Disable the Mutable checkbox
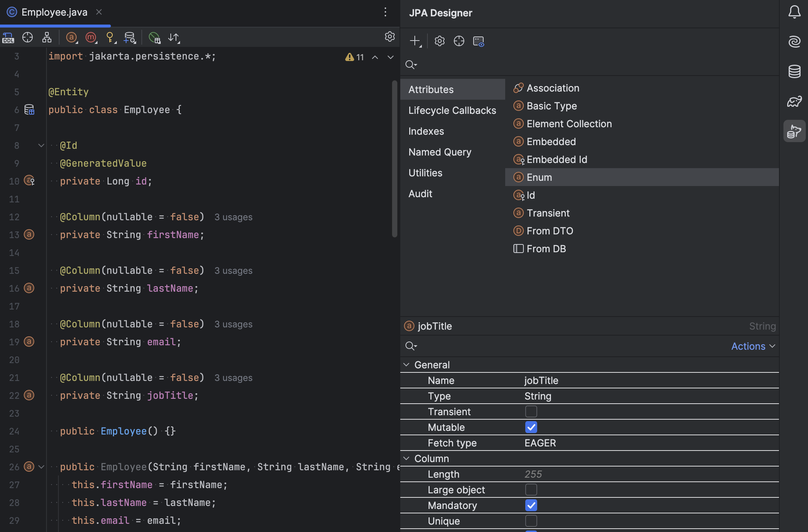The image size is (808, 532). (531, 427)
